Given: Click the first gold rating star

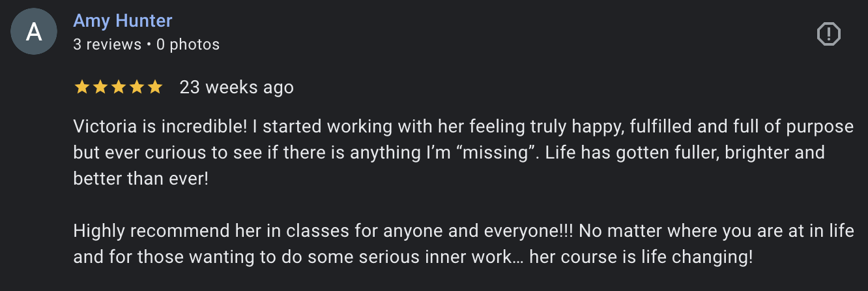Looking at the screenshot, I should pos(81,87).
